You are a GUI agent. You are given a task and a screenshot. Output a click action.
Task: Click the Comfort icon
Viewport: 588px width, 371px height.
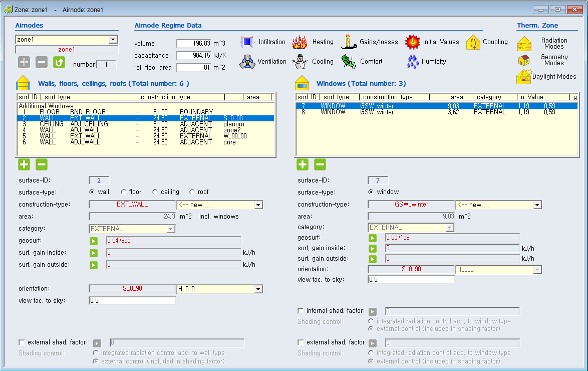pos(349,62)
